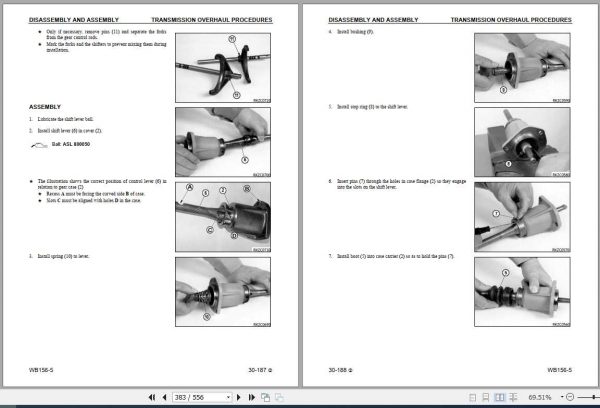The image size is (600, 408).
Task: Click the ASSEMBLY heading on the left page
Action: 45,107
